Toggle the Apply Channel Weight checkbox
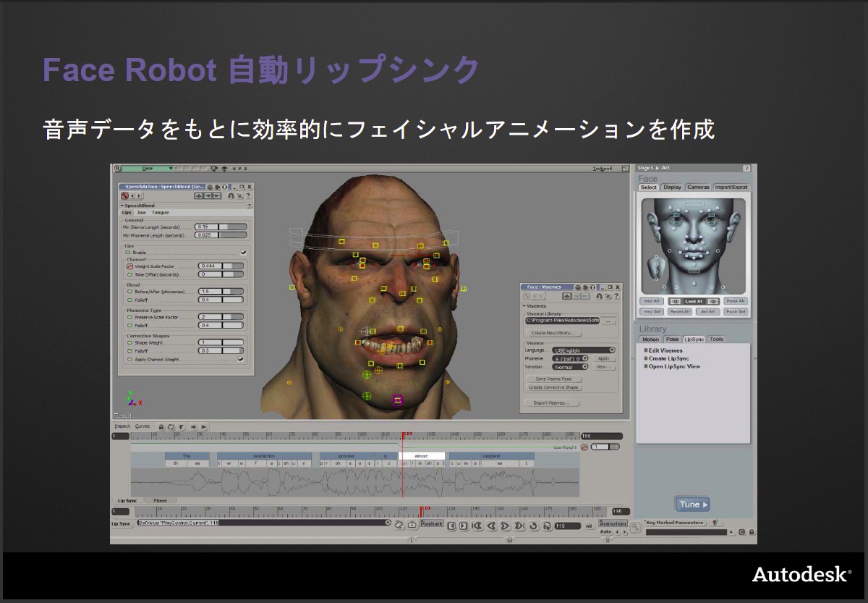 coord(240,359)
